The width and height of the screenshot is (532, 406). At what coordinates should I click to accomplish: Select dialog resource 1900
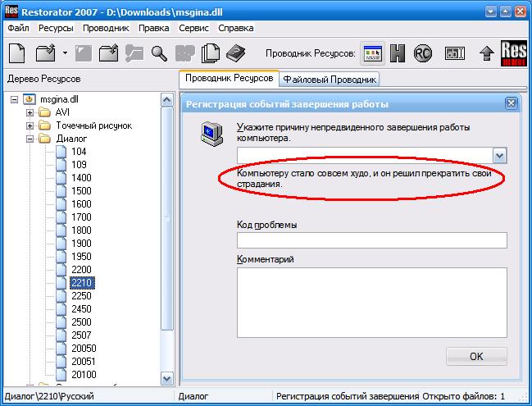(81, 244)
